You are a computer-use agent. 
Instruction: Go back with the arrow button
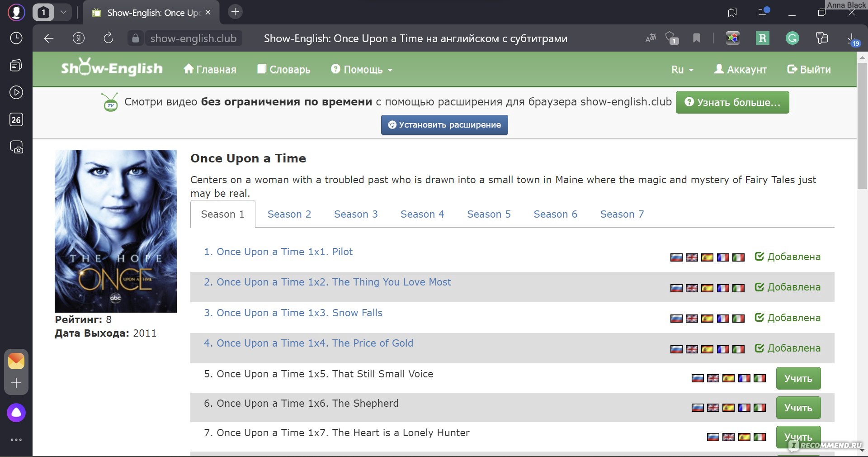[x=49, y=38]
